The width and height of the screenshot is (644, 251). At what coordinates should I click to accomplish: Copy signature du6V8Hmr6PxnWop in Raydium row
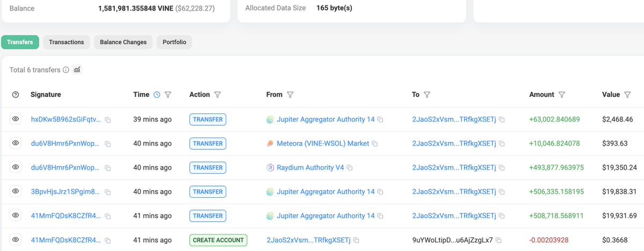click(108, 168)
